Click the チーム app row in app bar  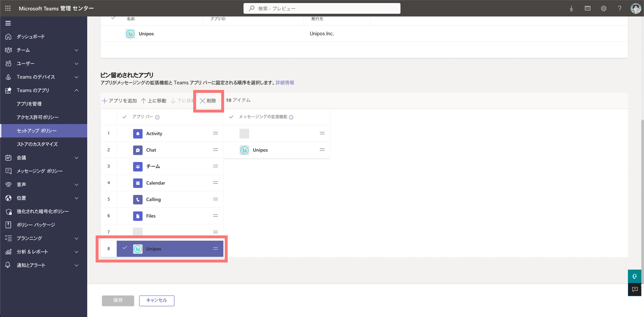pos(170,166)
